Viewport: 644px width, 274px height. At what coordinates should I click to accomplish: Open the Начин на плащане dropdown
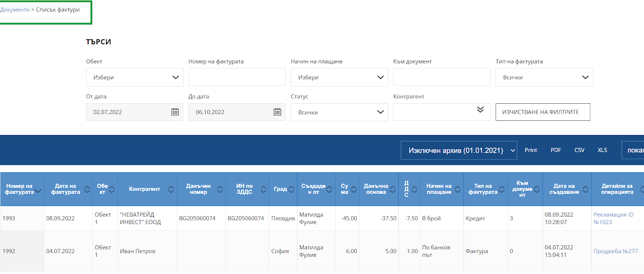coord(339,78)
